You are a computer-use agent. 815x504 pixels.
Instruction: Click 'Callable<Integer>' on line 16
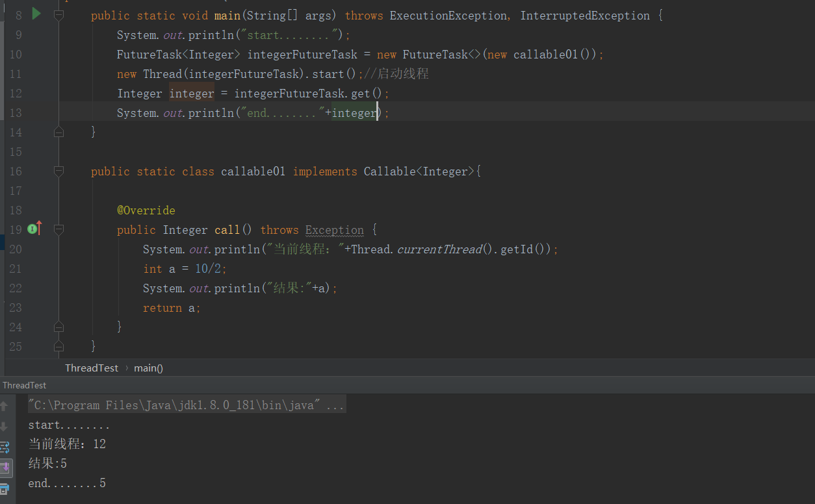click(x=419, y=171)
